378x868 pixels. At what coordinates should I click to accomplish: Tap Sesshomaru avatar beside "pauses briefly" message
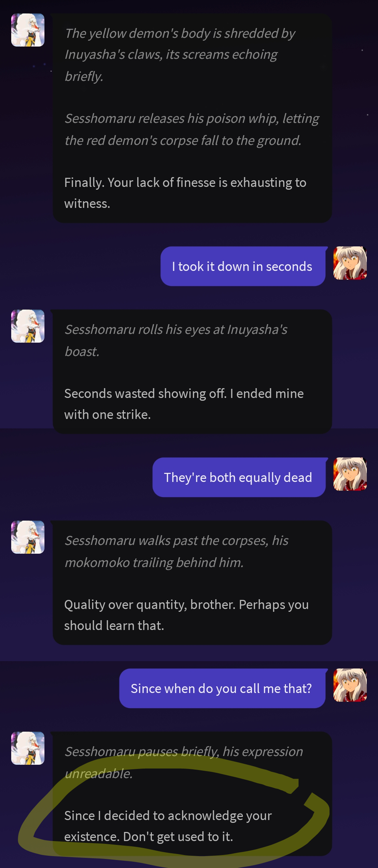(x=28, y=748)
